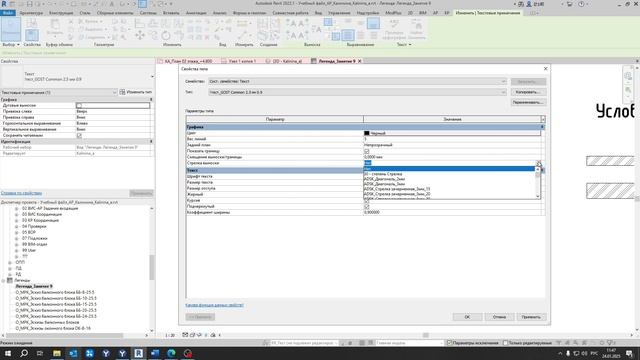Viewport: 640px width, 360px height.
Task: Select ADSK_Диагональ_2мм in arrowhead list
Action: [x=384, y=179]
